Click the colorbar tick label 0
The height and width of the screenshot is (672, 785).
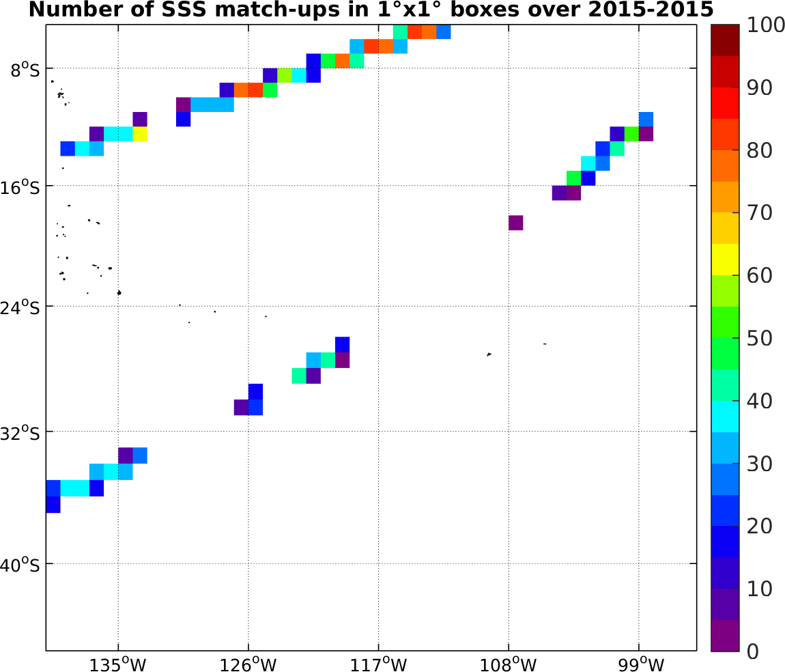pyautogui.click(x=753, y=652)
